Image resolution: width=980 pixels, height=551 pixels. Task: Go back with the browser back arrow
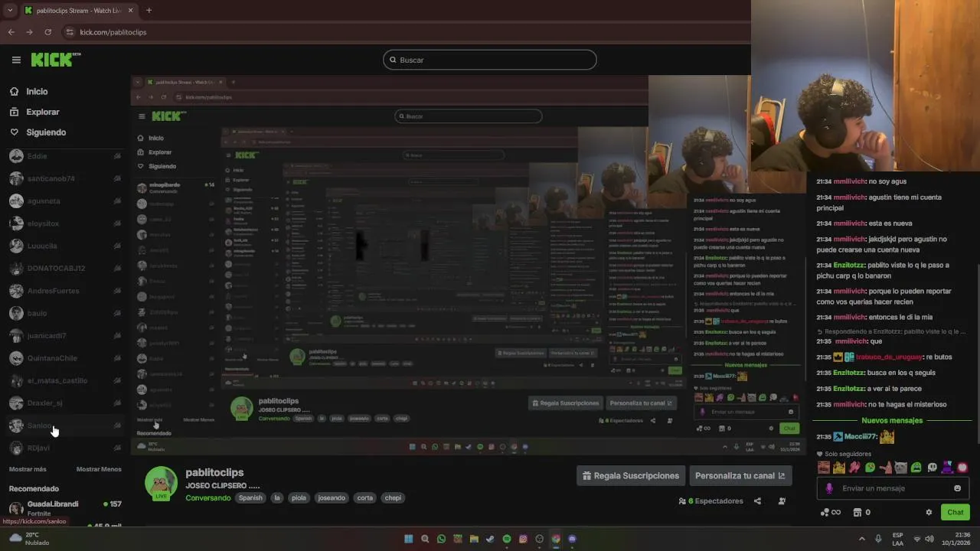(11, 32)
